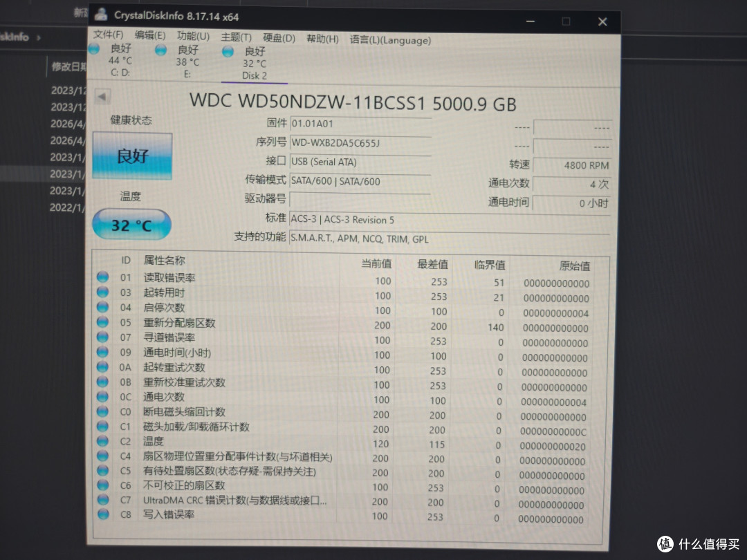Open the 硬盘(D) menu
This screenshot has height=560, width=747.
279,38
